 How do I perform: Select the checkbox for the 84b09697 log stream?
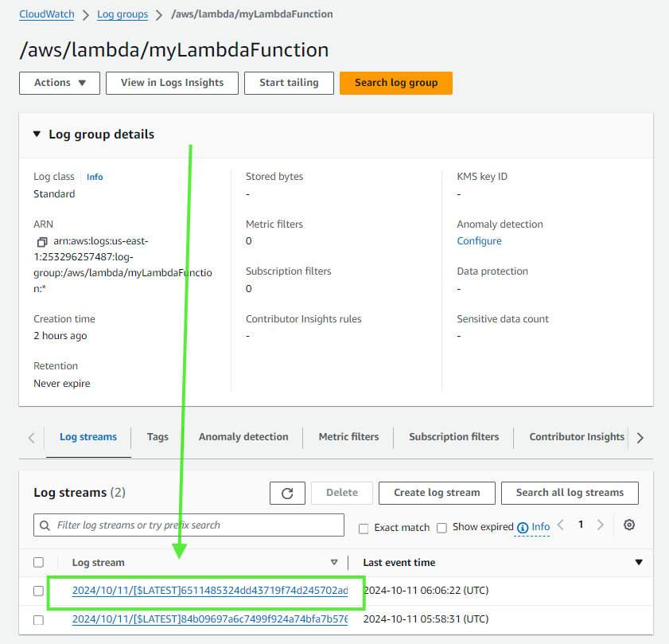(x=39, y=619)
